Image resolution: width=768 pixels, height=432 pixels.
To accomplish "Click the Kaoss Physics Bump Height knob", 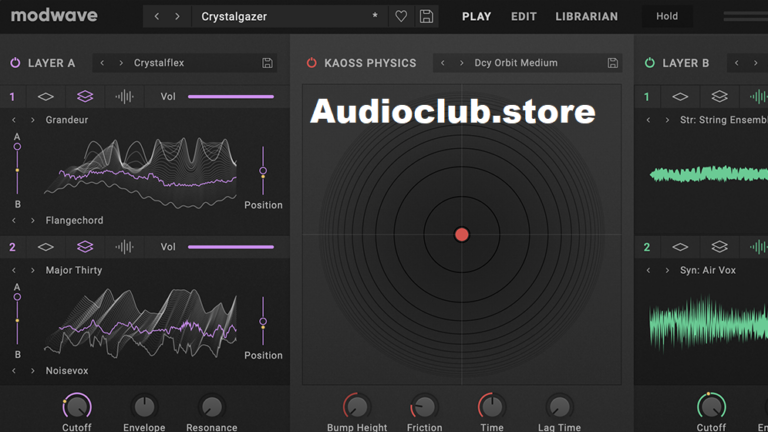I will tap(357, 407).
